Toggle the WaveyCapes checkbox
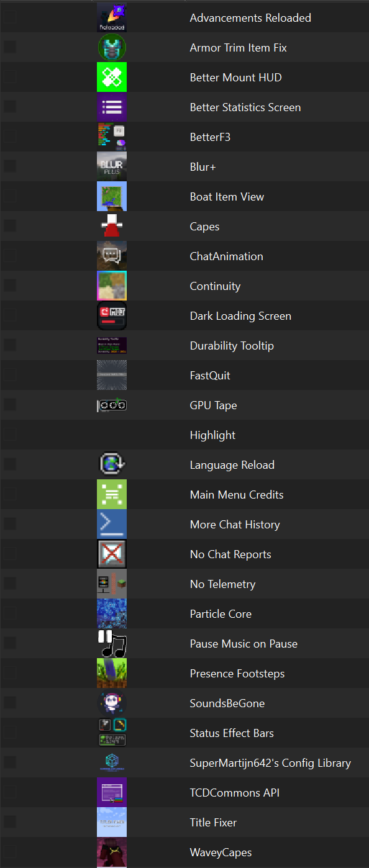 click(x=10, y=852)
